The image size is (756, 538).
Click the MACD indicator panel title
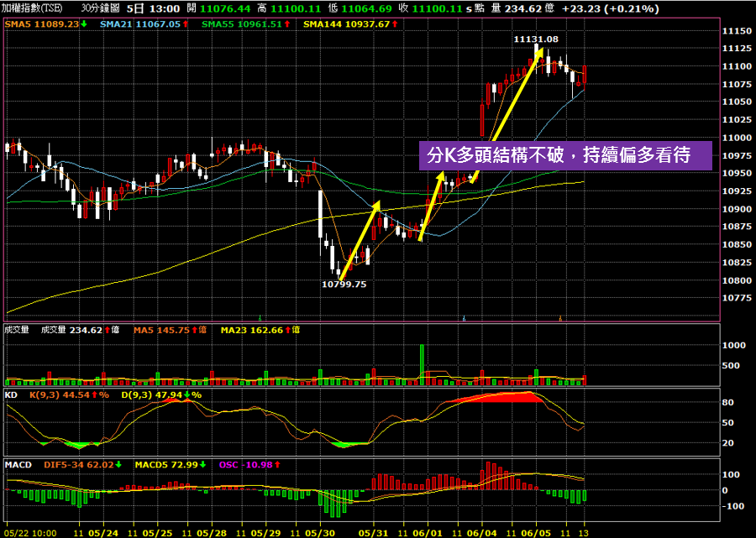coord(18,463)
